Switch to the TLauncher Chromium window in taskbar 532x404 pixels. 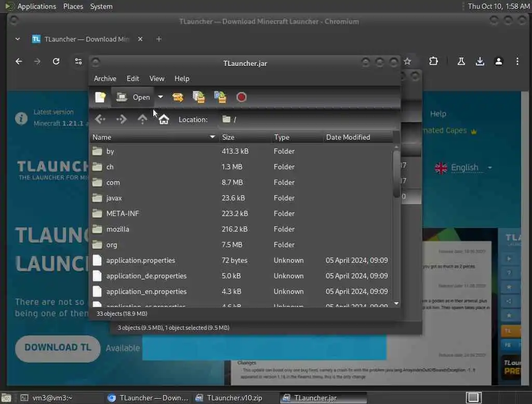point(148,398)
